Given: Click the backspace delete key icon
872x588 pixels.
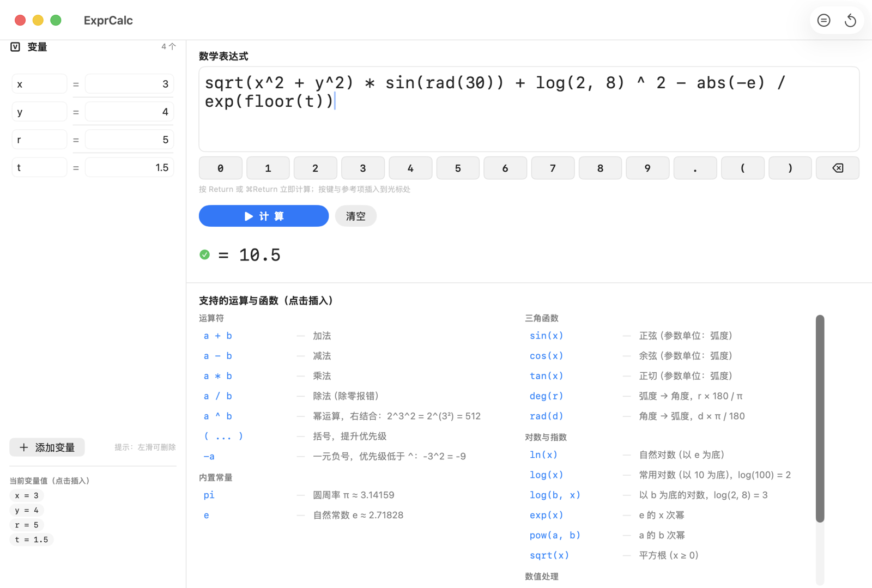Looking at the screenshot, I should click(838, 168).
